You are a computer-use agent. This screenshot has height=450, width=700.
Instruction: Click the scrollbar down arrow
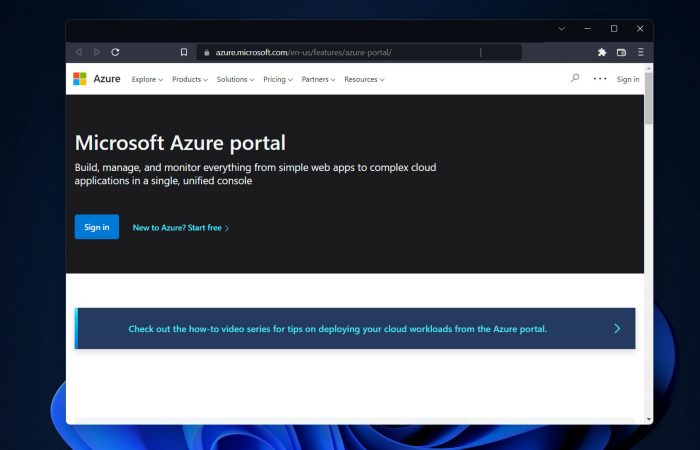648,420
